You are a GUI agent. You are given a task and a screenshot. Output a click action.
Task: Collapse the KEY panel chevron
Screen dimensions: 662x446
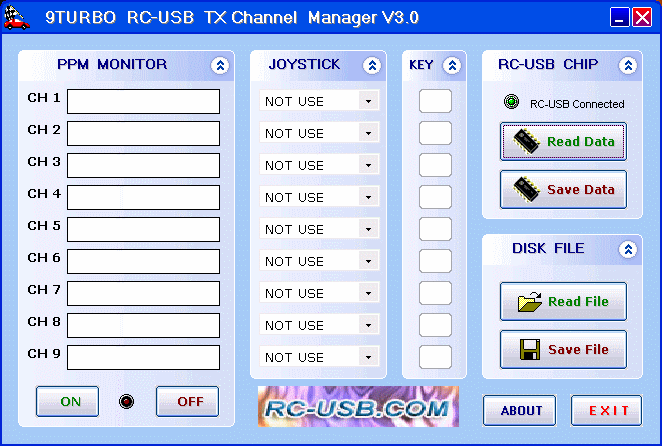click(x=452, y=65)
